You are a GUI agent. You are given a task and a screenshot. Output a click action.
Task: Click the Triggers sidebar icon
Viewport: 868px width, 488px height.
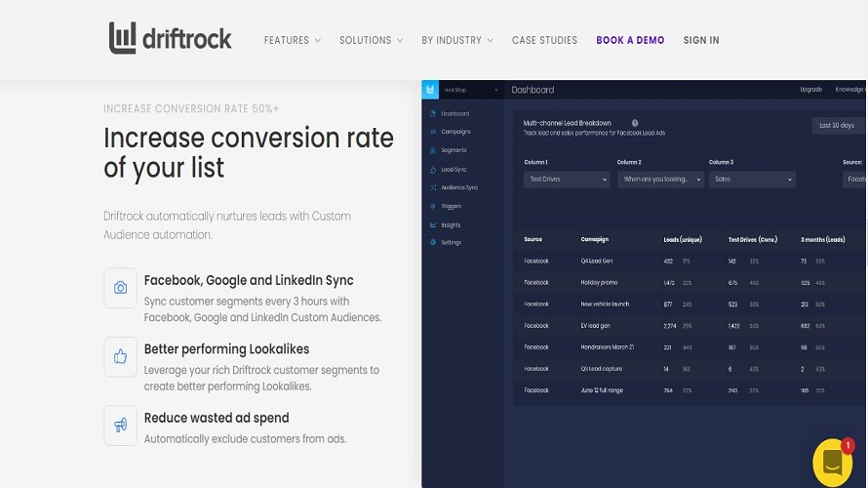(433, 206)
